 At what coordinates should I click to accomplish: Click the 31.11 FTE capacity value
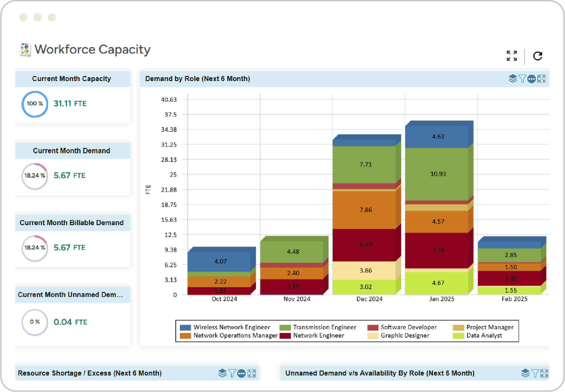click(70, 104)
